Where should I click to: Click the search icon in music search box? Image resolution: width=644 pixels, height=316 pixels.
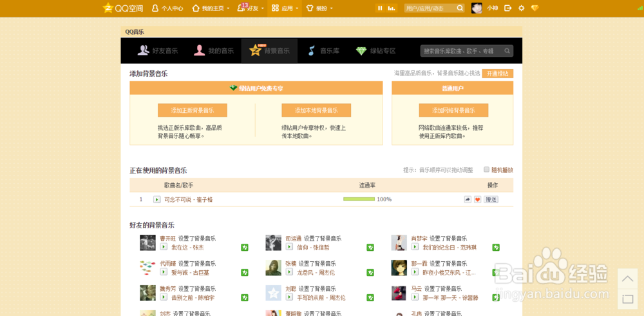pyautogui.click(x=507, y=51)
